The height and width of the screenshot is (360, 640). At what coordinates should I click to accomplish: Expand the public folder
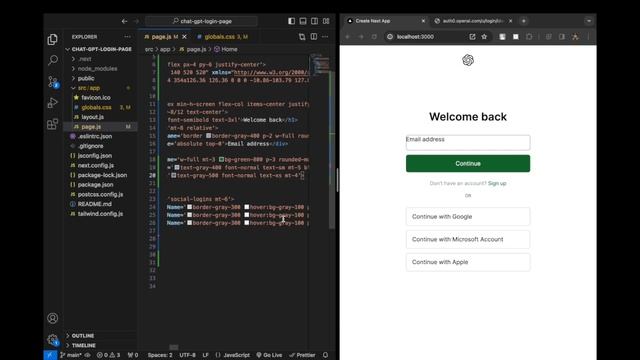86,78
